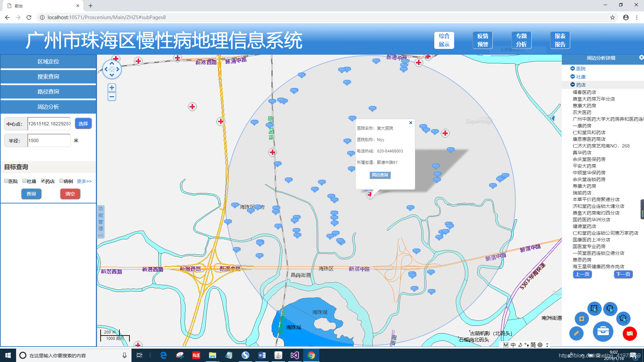Expand the 医院 group in results panel
The height and width of the screenshot is (362, 644).
click(x=573, y=68)
